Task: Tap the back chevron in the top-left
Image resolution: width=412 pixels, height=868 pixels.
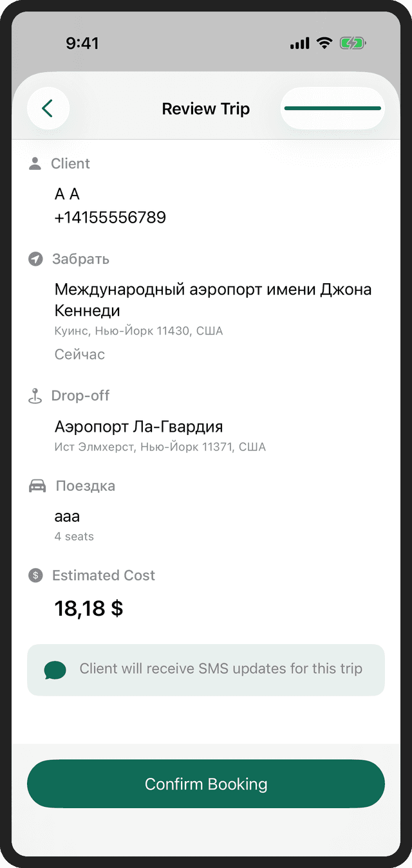Action: click(x=48, y=108)
